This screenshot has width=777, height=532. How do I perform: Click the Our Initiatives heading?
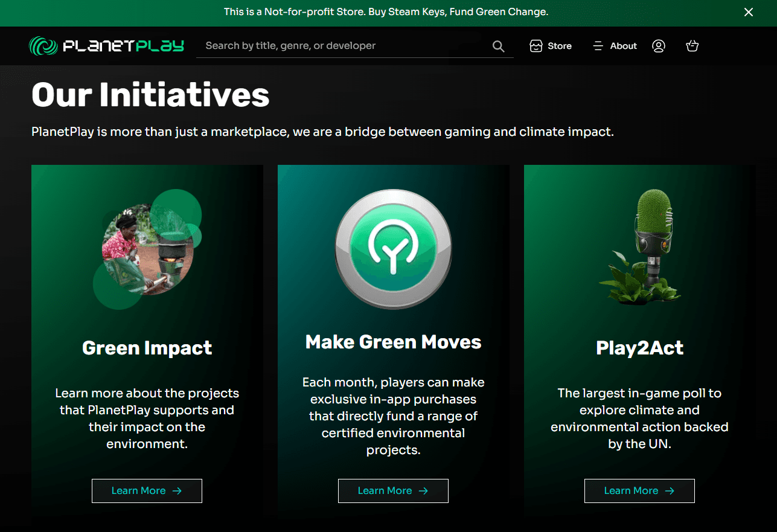point(150,95)
